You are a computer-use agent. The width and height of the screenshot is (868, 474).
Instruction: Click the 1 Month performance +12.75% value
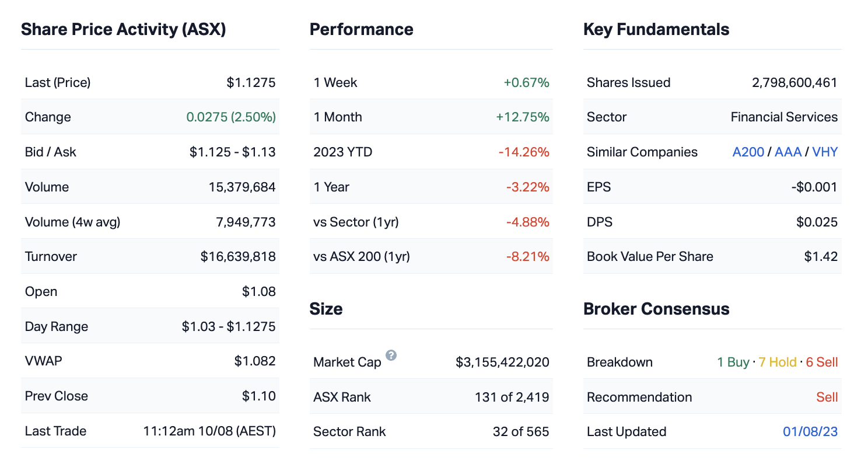click(x=522, y=117)
